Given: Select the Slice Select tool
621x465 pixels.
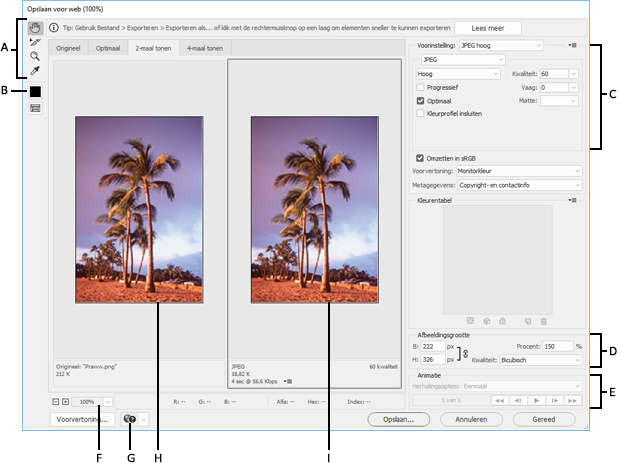Looking at the screenshot, I should [35, 43].
